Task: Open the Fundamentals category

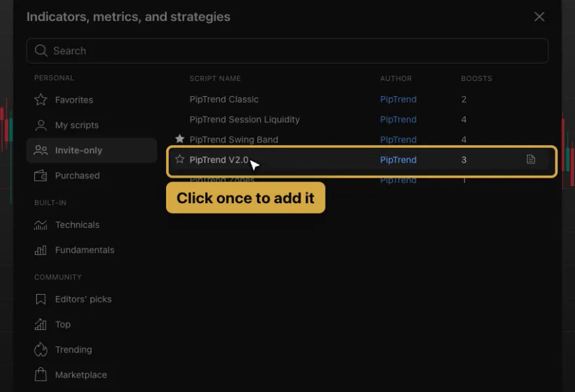Action: click(x=91, y=250)
